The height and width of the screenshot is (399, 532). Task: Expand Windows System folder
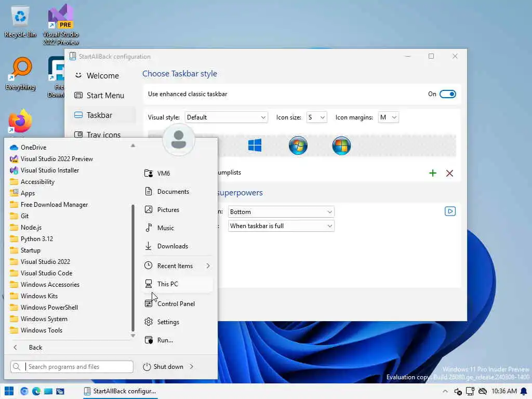38,319
